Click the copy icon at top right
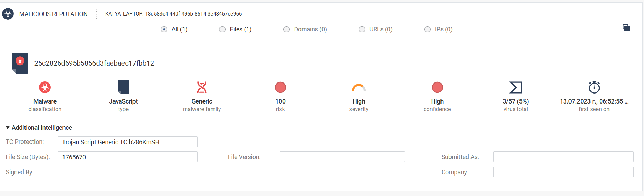Viewport: 644px width, 196px height. click(626, 28)
